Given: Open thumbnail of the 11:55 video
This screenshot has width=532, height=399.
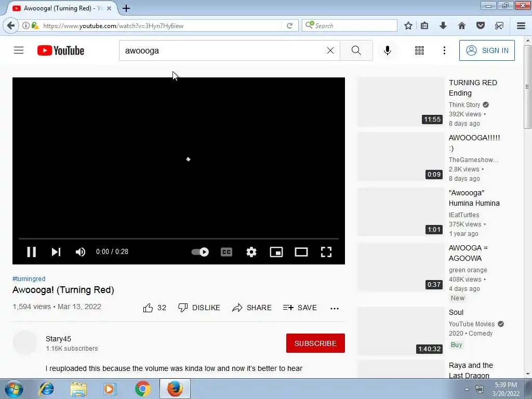Looking at the screenshot, I should (401, 102).
